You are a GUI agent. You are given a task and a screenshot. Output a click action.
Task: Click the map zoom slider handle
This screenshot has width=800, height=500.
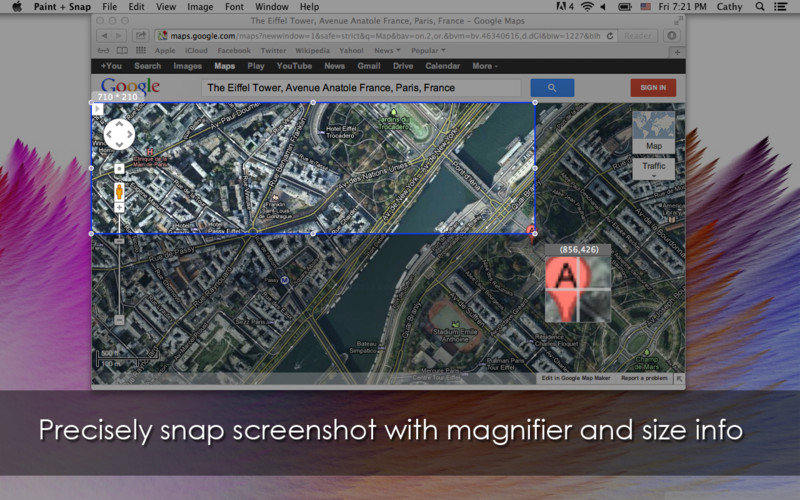pos(119,241)
